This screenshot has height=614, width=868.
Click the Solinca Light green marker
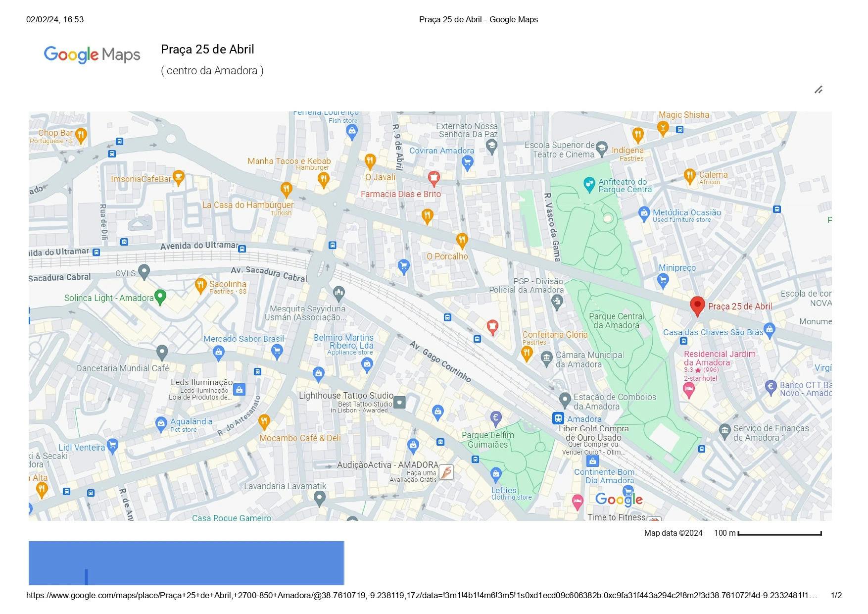tap(160, 297)
